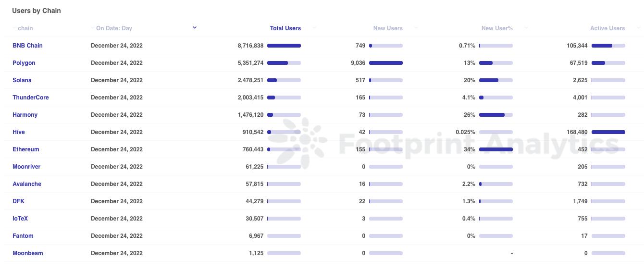Image resolution: width=644 pixels, height=270 pixels.
Task: Select the total users value 2,003,415
Action: tap(250, 98)
